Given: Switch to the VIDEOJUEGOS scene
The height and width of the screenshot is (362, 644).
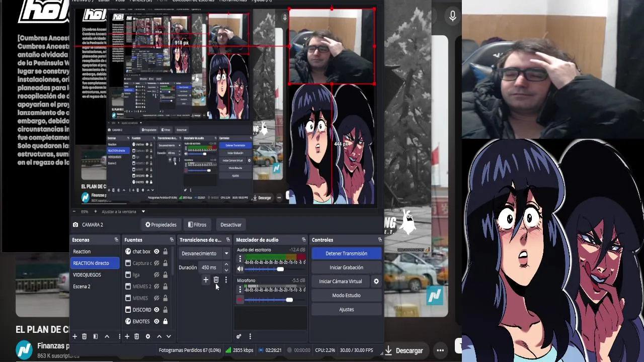Looking at the screenshot, I should point(95,275).
